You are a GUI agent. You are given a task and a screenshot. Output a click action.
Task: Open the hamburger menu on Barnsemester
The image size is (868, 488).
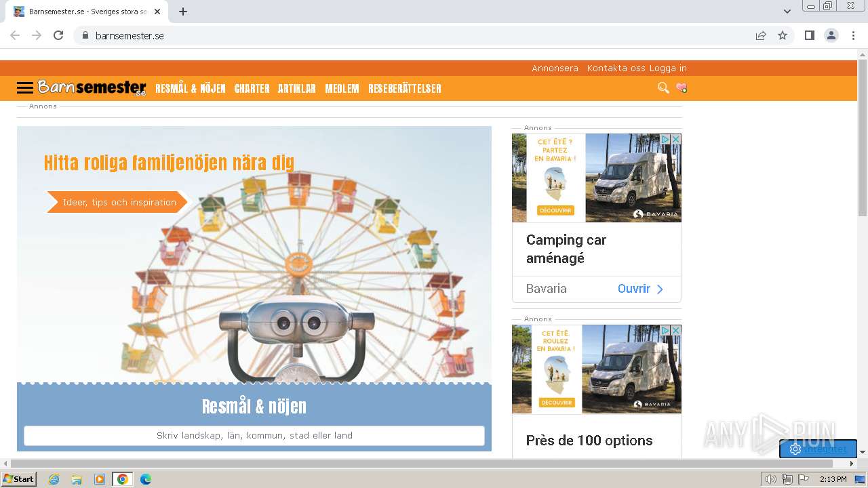25,88
